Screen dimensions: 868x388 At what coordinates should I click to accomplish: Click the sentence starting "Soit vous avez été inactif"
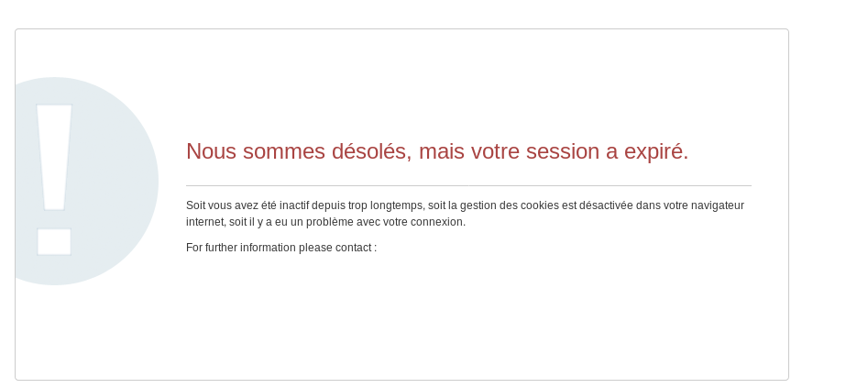click(x=465, y=205)
